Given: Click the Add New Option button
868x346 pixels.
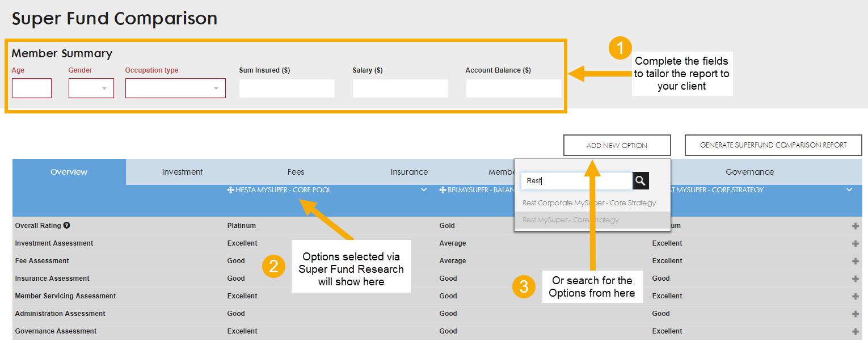Looking at the screenshot, I should click(x=617, y=145).
